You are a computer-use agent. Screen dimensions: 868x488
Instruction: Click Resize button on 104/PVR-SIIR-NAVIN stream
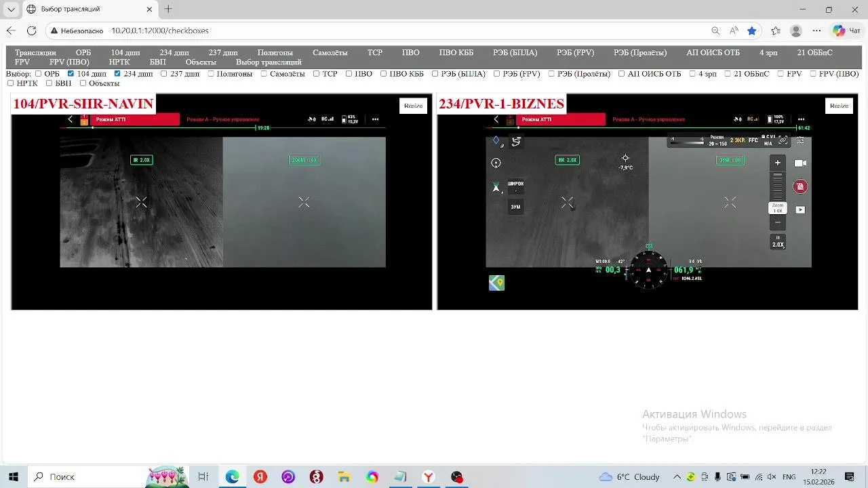[413, 106]
